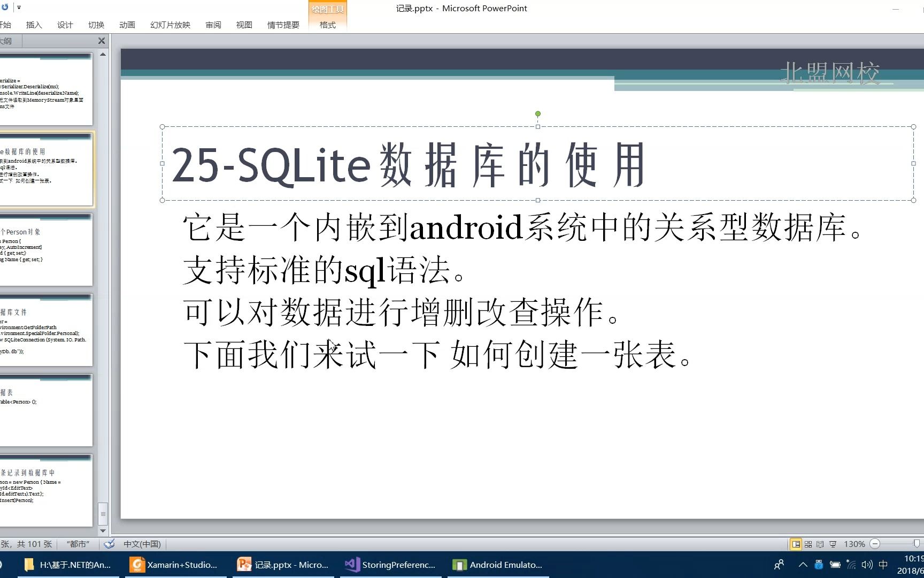Click the USB safely remove tray icon

click(819, 565)
